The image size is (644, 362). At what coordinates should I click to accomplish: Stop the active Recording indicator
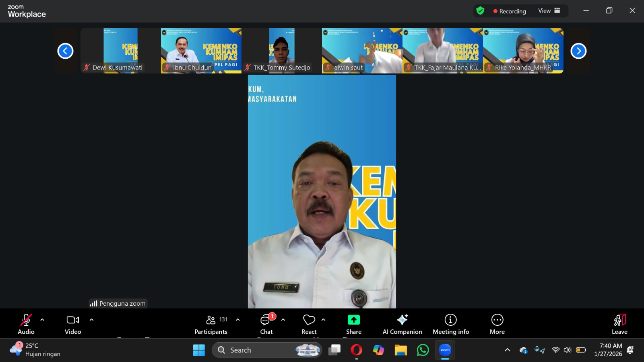click(x=510, y=11)
